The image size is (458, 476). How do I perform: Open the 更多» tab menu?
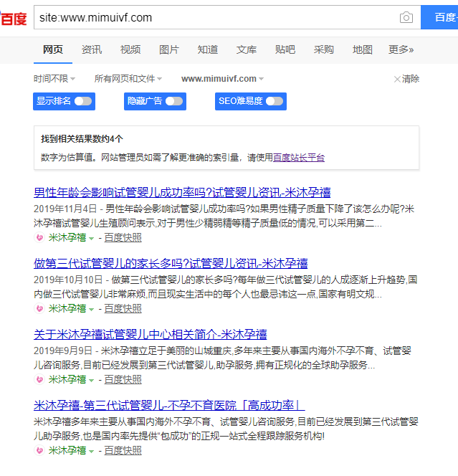401,49
